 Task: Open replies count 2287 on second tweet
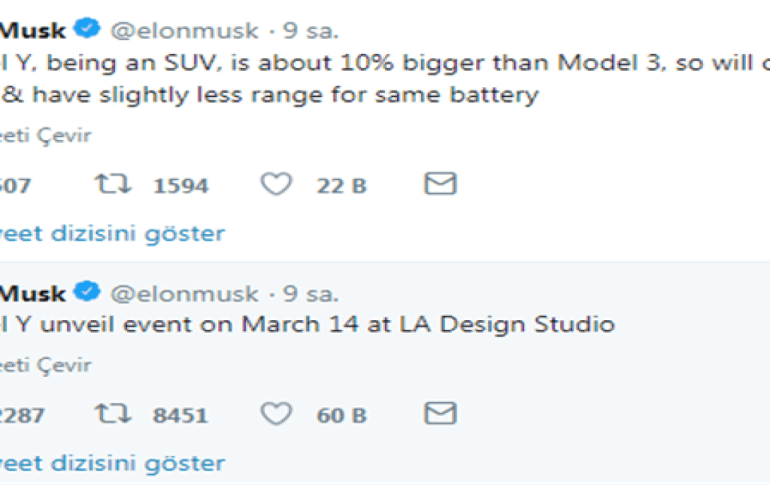20,414
